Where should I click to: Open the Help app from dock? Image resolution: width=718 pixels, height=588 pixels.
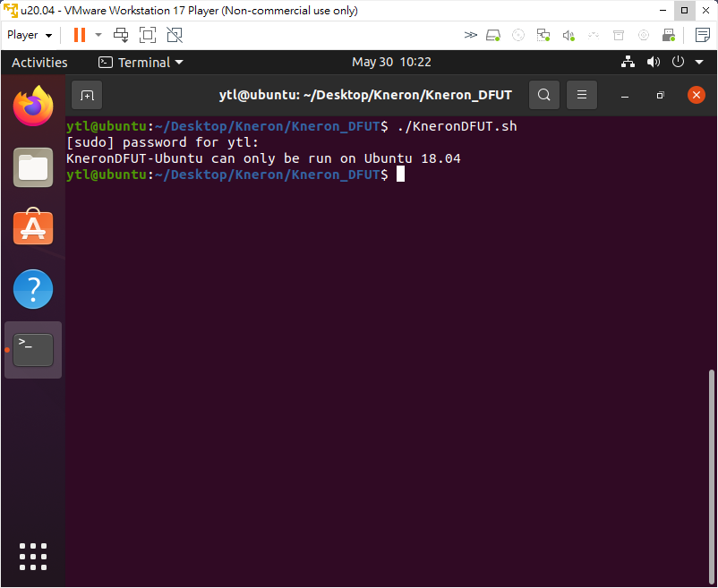(x=33, y=289)
